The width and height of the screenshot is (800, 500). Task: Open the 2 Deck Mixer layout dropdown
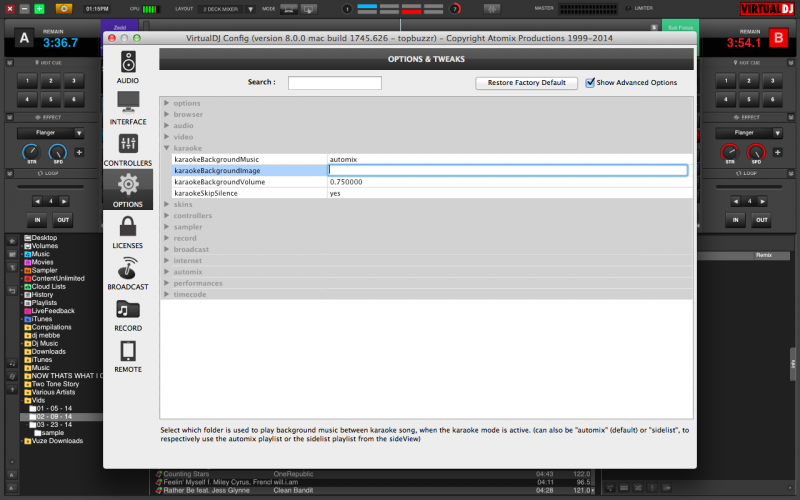tap(251, 9)
